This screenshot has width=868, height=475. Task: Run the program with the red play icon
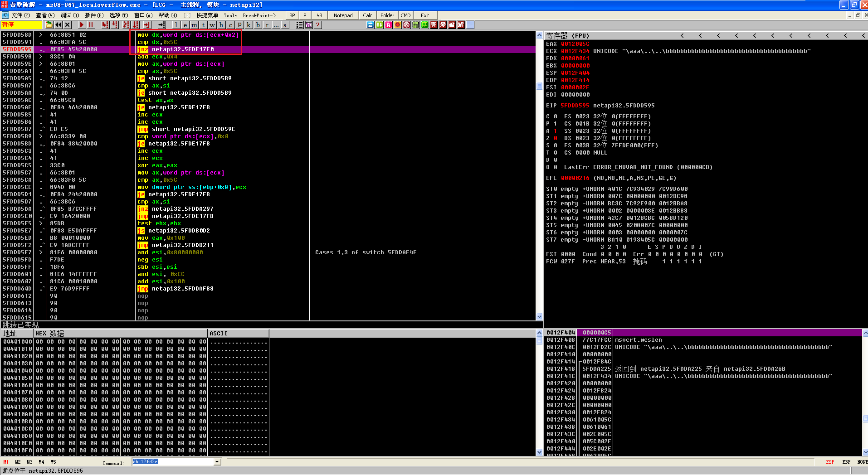click(82, 25)
